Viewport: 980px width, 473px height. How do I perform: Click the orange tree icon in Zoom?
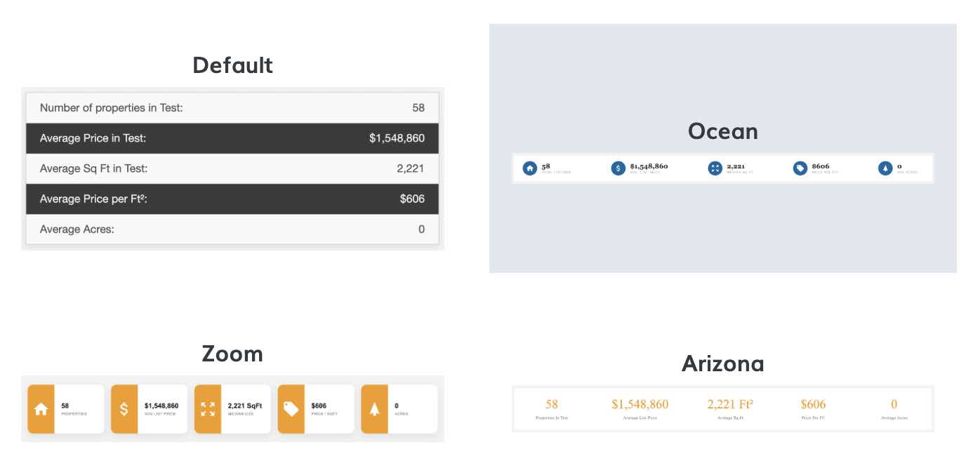pos(374,409)
